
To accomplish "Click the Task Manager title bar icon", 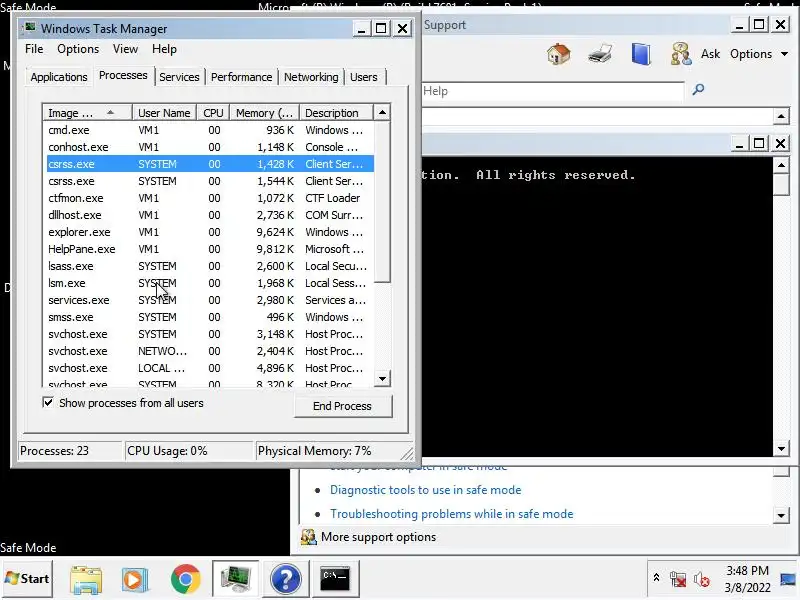I will 30,28.
